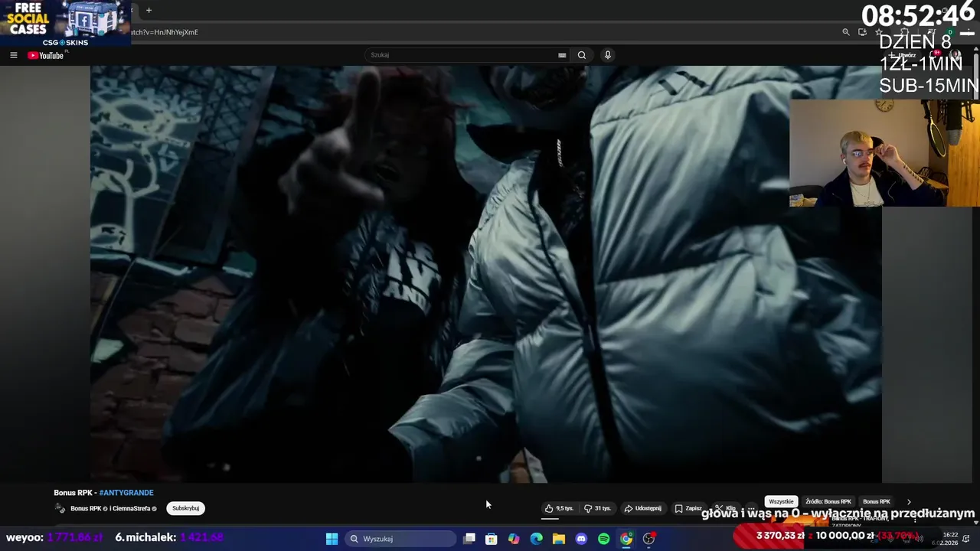Open the Windows Start menu
Screen dimensions: 980x551
332,539
